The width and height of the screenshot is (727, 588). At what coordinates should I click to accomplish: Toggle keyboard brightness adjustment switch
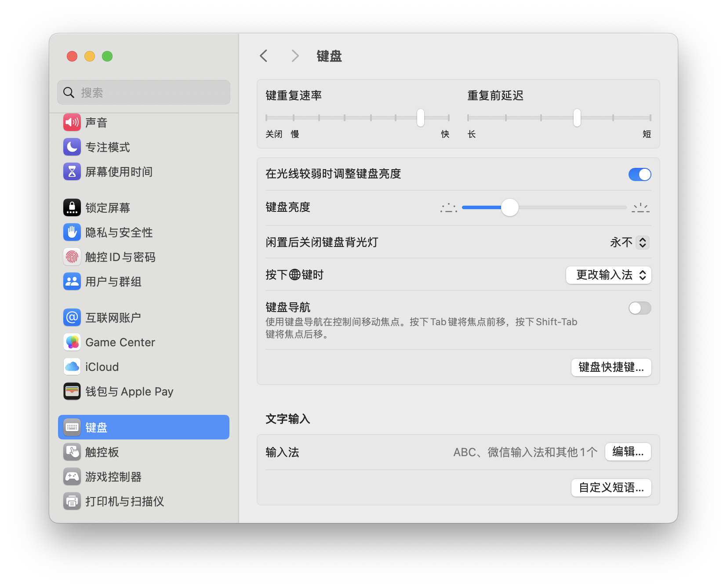pyautogui.click(x=640, y=174)
